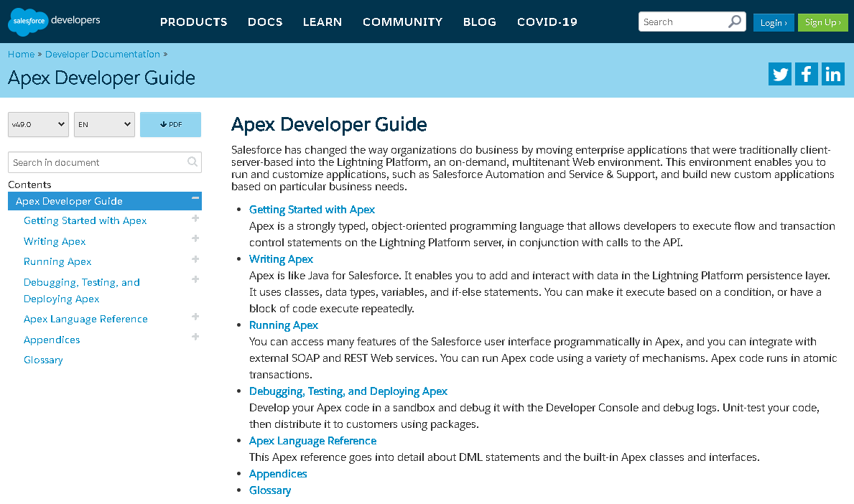
Task: Download the guide as PDF
Action: tap(170, 123)
